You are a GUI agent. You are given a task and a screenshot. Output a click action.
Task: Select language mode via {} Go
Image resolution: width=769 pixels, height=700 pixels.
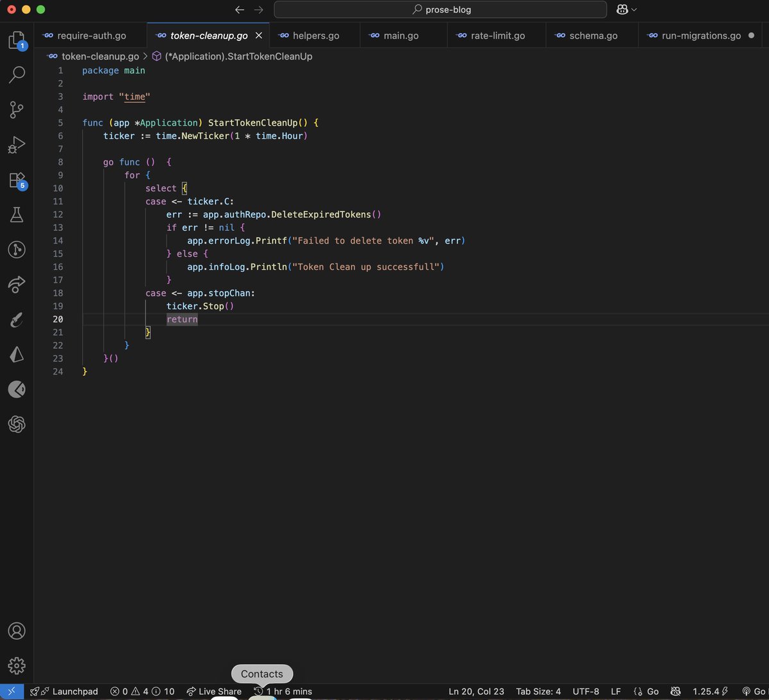(646, 692)
